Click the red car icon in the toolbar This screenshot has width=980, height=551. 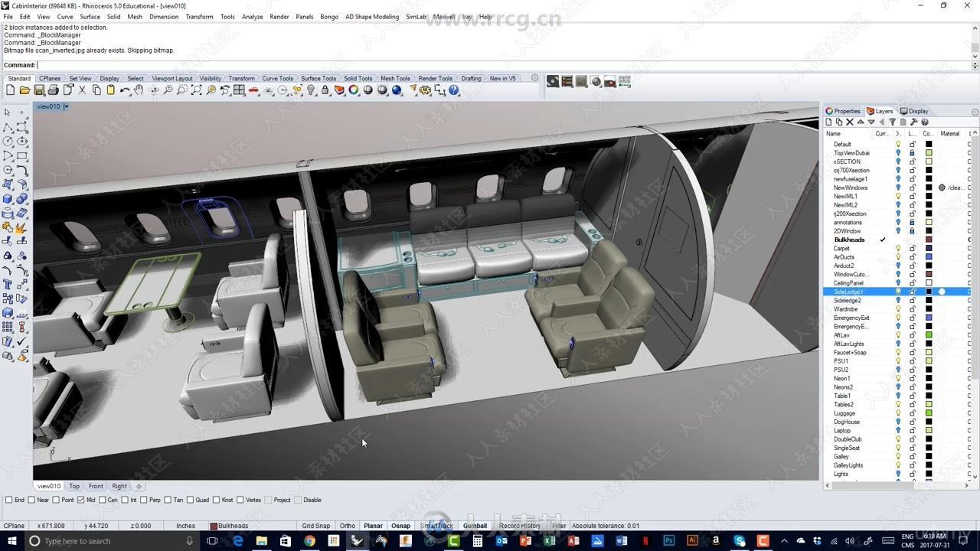pyautogui.click(x=253, y=90)
